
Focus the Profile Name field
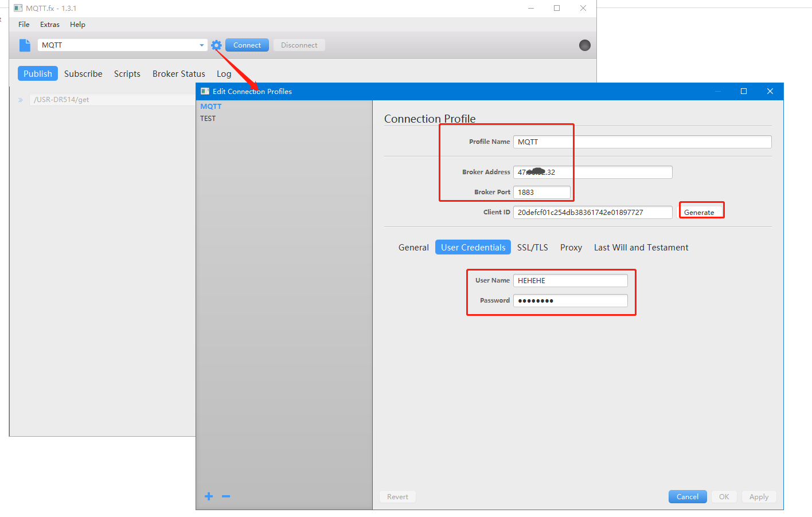click(642, 142)
